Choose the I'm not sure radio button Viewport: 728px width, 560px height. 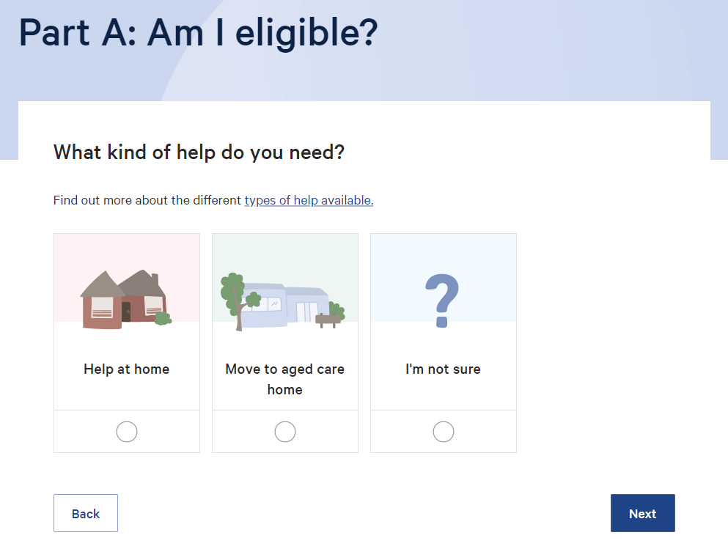[444, 432]
